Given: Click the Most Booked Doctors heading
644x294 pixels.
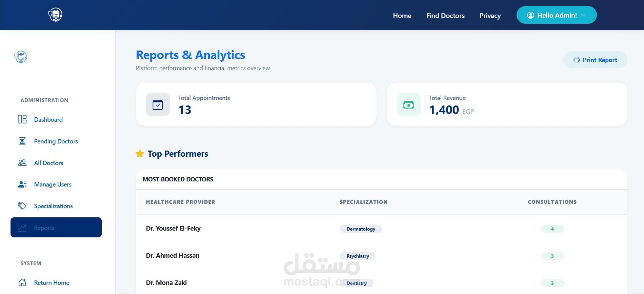Looking at the screenshot, I should tap(178, 179).
